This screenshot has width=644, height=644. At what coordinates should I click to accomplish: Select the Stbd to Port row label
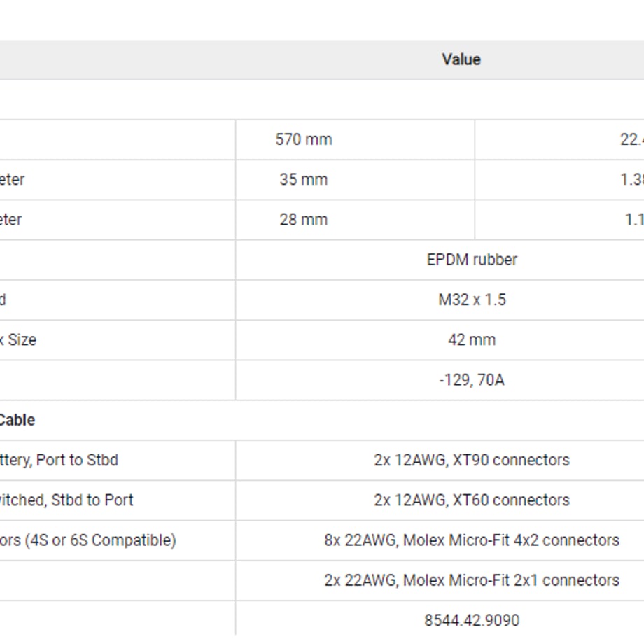pos(66,500)
